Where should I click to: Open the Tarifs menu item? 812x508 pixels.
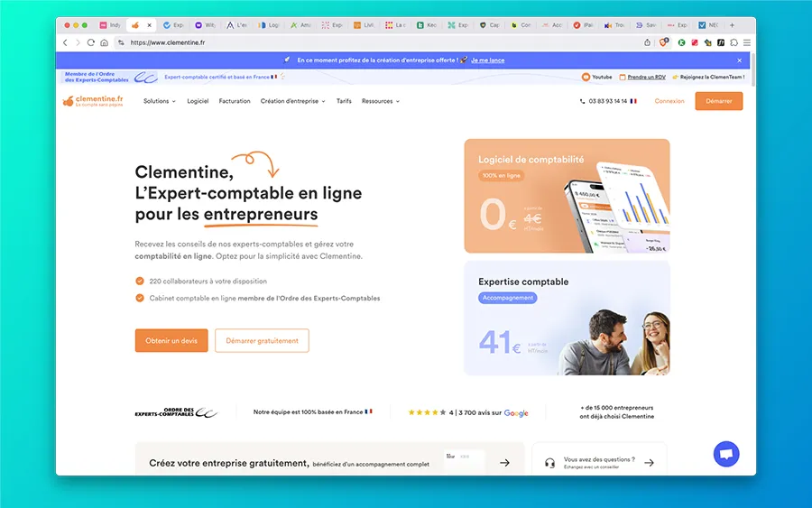pos(344,101)
